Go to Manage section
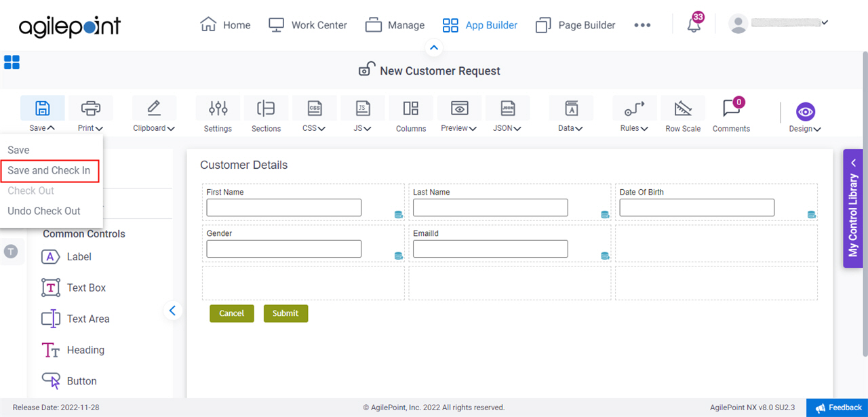 (x=395, y=25)
